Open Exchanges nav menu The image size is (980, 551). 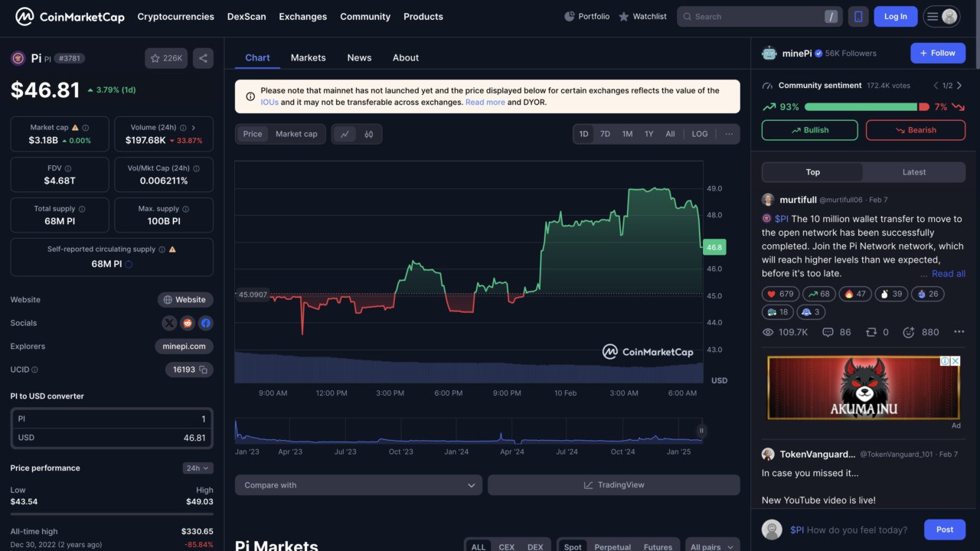[x=302, y=16]
